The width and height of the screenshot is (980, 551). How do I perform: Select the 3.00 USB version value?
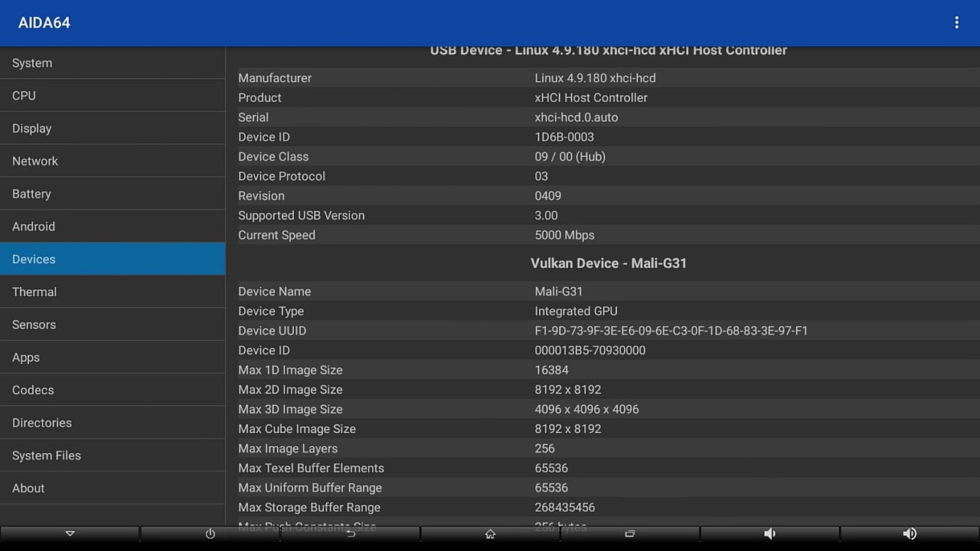point(547,216)
